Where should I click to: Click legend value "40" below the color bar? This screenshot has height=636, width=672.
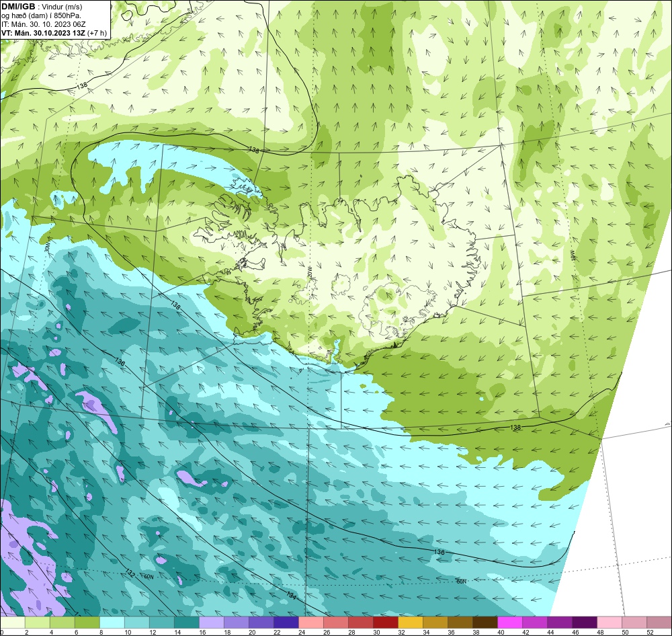coord(501,632)
